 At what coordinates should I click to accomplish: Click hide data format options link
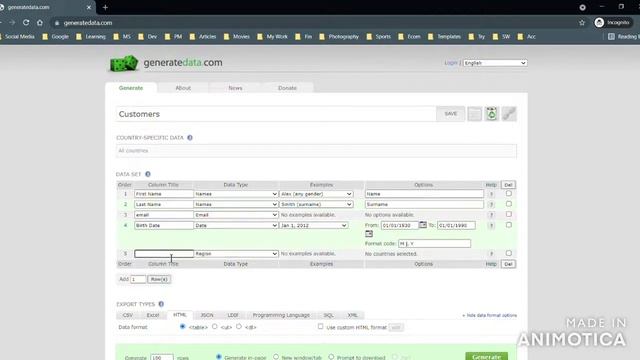(x=489, y=316)
